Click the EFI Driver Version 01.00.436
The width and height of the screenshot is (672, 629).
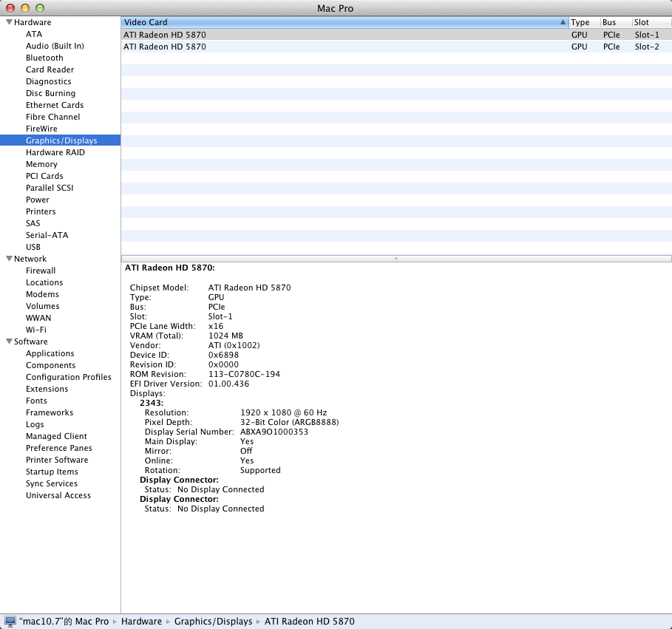click(228, 384)
